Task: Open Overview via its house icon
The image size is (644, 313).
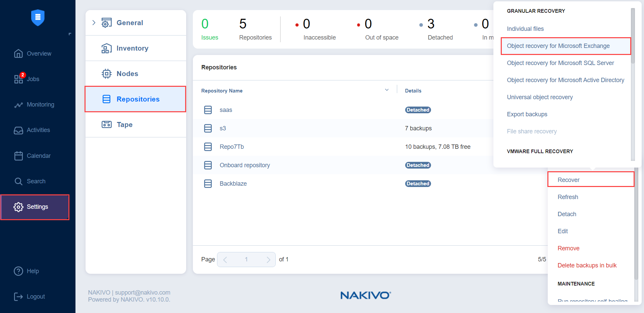Action: point(18,54)
